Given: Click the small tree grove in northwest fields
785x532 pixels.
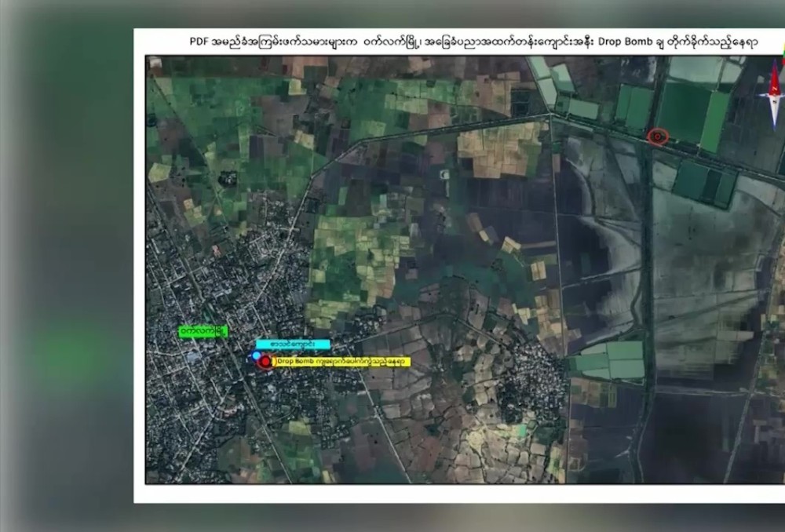Looking at the screenshot, I should pos(228,177).
